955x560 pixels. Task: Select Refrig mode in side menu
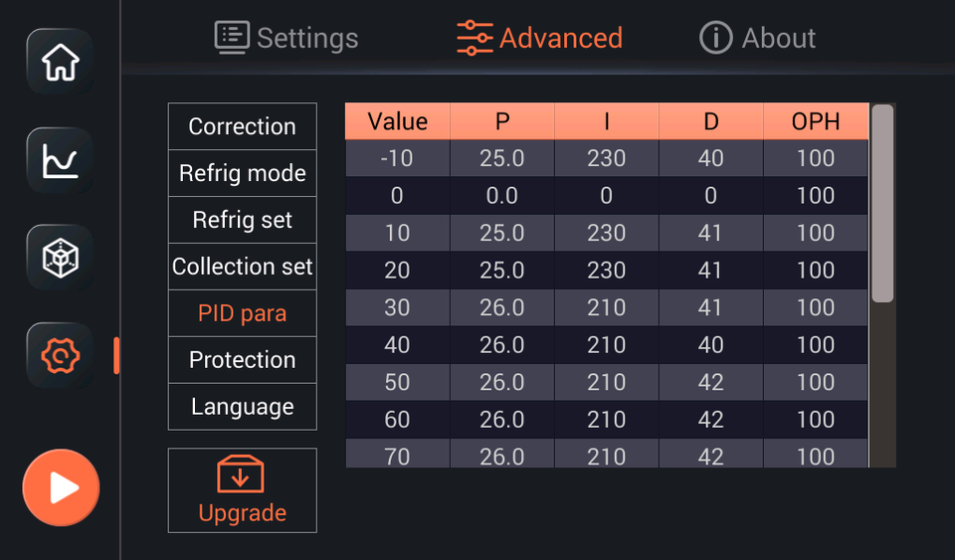point(242,173)
